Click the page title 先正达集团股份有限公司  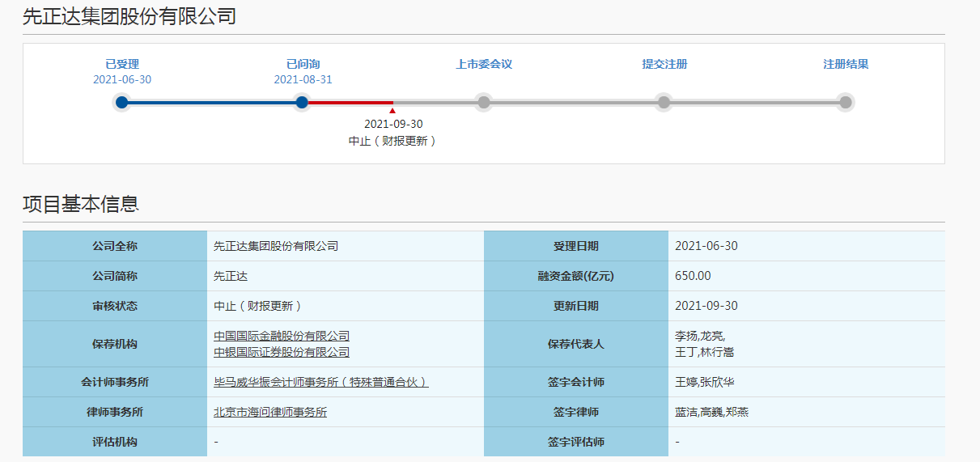coord(129,16)
